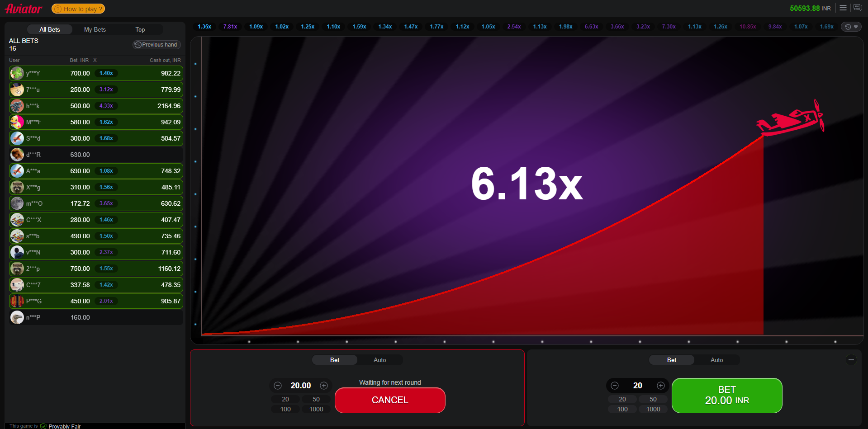Decrease left bet amount with minus

click(x=278, y=386)
